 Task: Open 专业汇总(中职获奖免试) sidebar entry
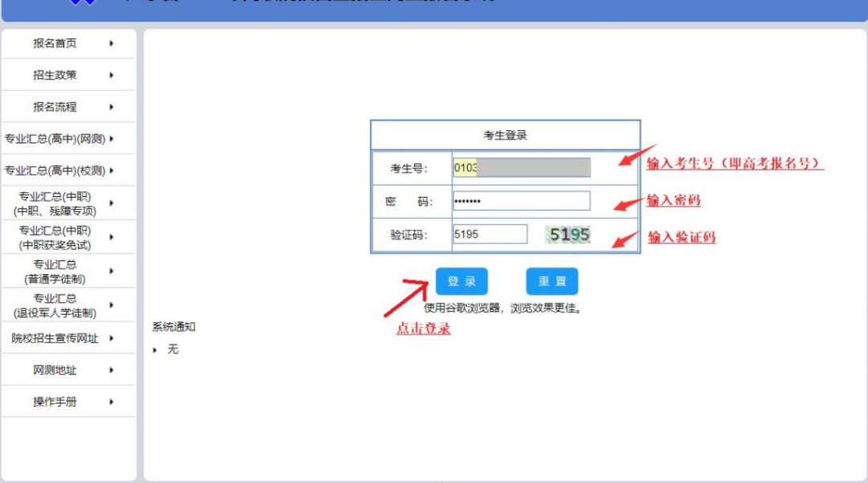(x=55, y=237)
